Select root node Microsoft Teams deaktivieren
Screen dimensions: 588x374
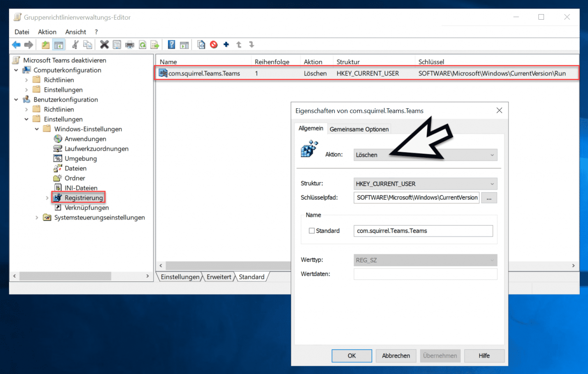[65, 60]
